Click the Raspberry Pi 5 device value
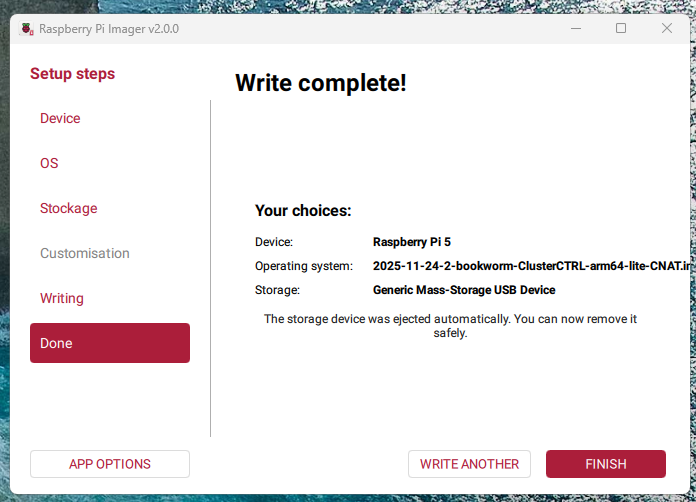 tap(412, 242)
